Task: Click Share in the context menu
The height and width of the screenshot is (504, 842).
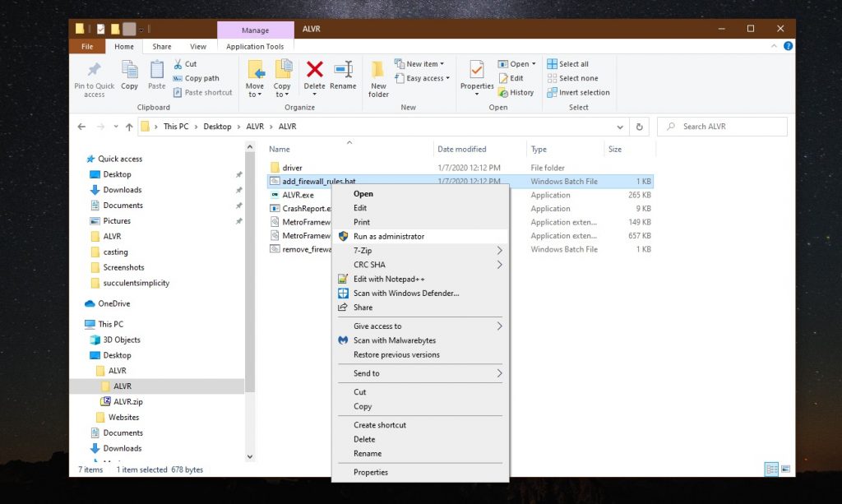Action: coord(420,307)
